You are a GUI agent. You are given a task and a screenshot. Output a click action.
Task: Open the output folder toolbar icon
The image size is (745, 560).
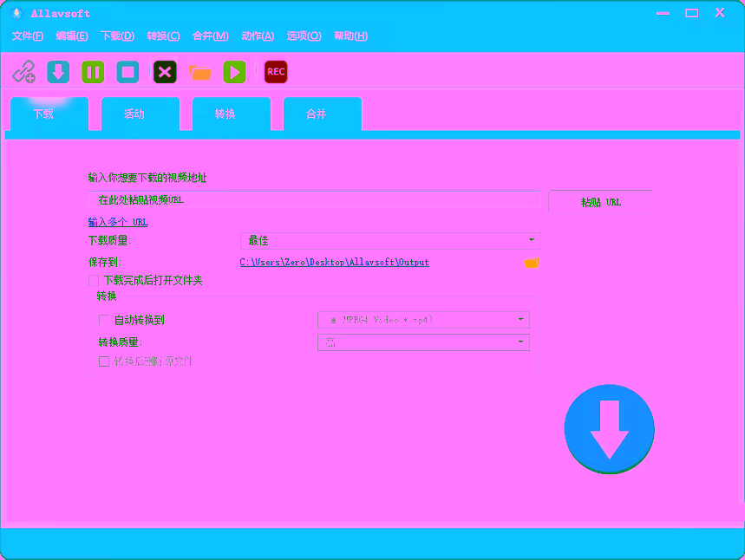[x=200, y=73]
